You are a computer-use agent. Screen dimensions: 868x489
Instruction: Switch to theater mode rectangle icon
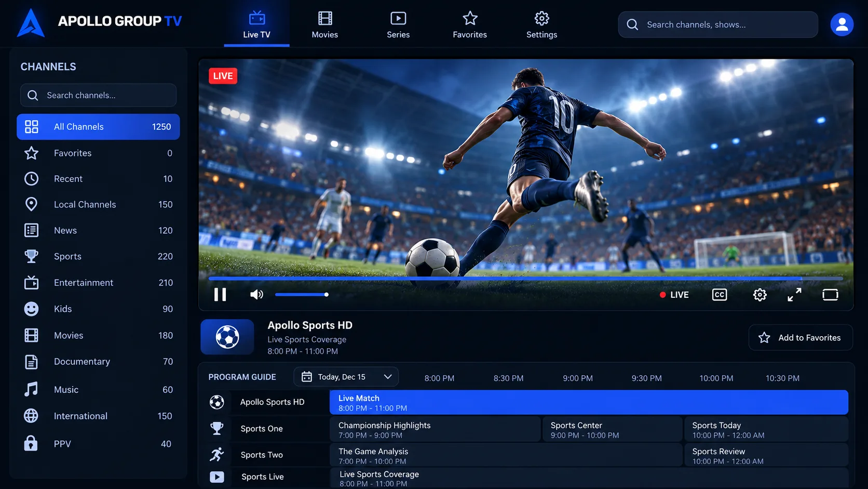pos(830,295)
